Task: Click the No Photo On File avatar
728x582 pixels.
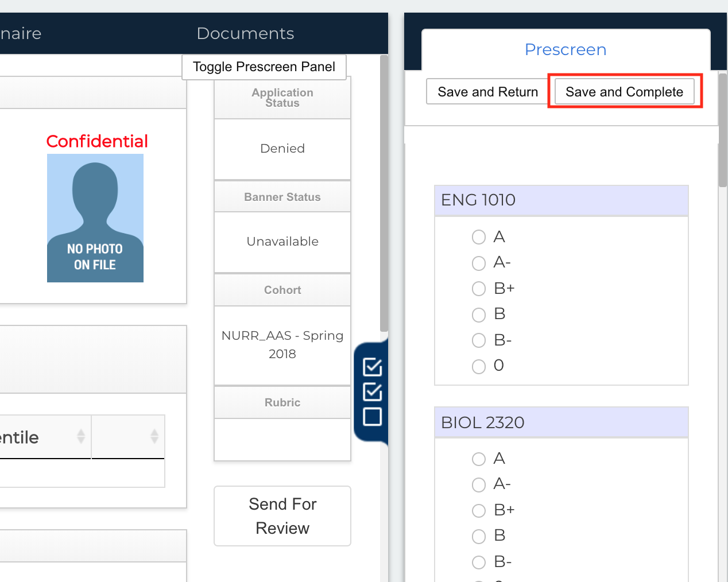Action: click(x=95, y=218)
